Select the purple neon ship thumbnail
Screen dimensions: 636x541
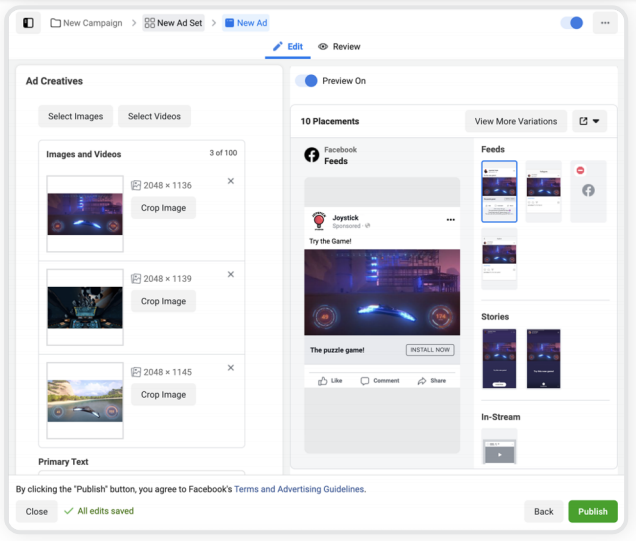[85, 214]
